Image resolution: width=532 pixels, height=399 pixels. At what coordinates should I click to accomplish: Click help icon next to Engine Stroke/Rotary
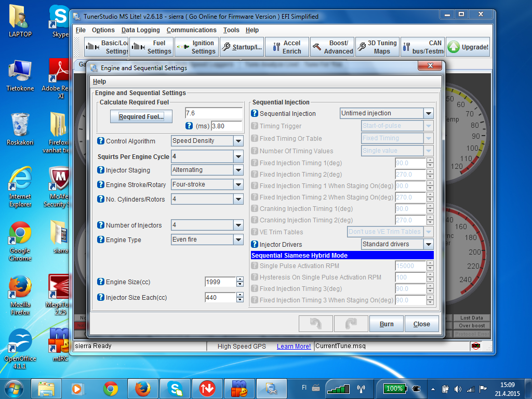coord(101,184)
